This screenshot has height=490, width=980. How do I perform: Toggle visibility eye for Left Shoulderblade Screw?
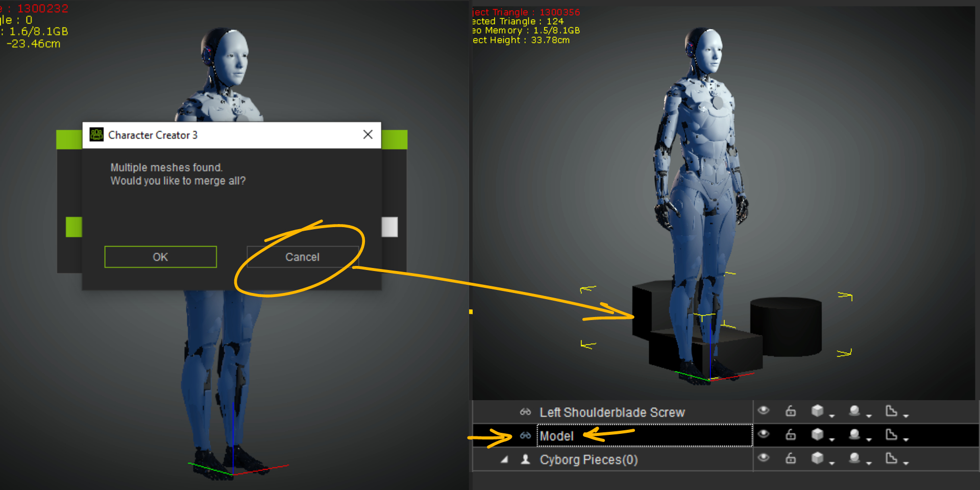click(x=764, y=410)
